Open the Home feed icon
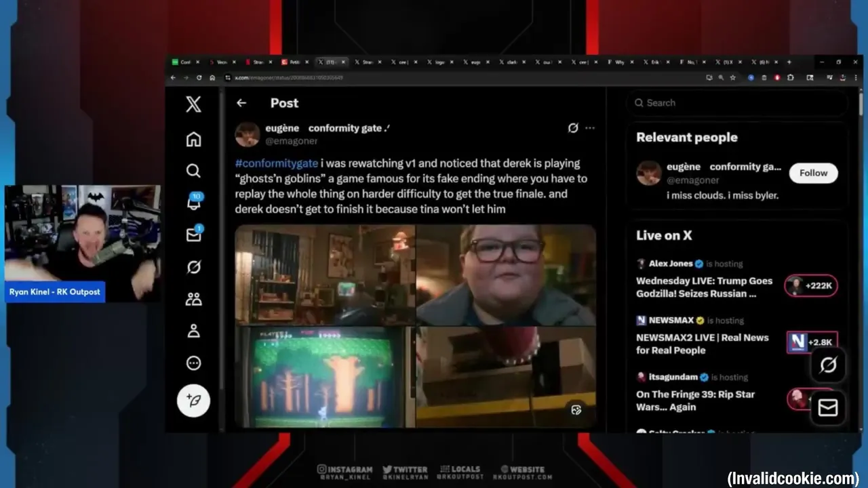 click(193, 139)
